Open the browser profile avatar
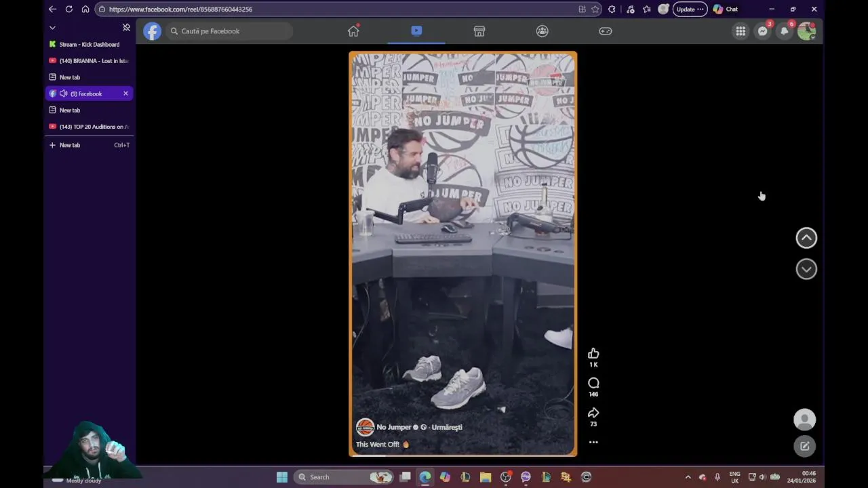The width and height of the screenshot is (868, 488). coord(663,9)
